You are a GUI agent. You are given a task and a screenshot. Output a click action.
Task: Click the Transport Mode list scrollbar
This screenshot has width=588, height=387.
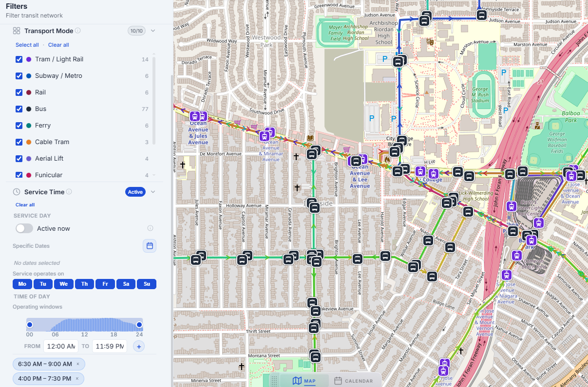click(154, 101)
